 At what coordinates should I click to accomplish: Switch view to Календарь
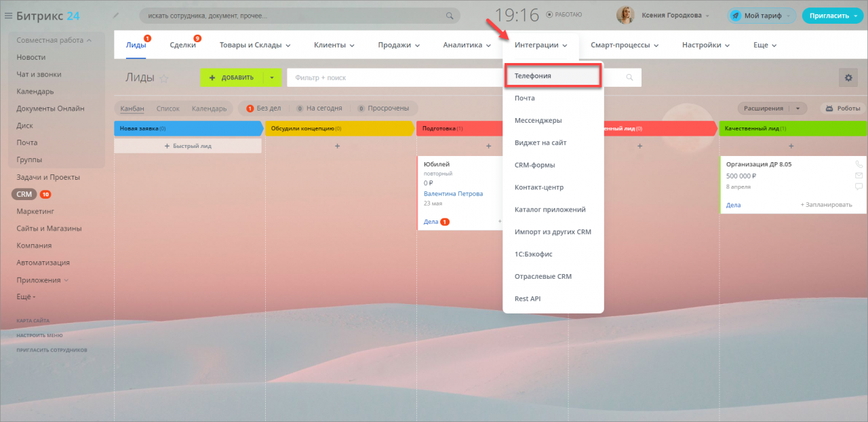[209, 109]
